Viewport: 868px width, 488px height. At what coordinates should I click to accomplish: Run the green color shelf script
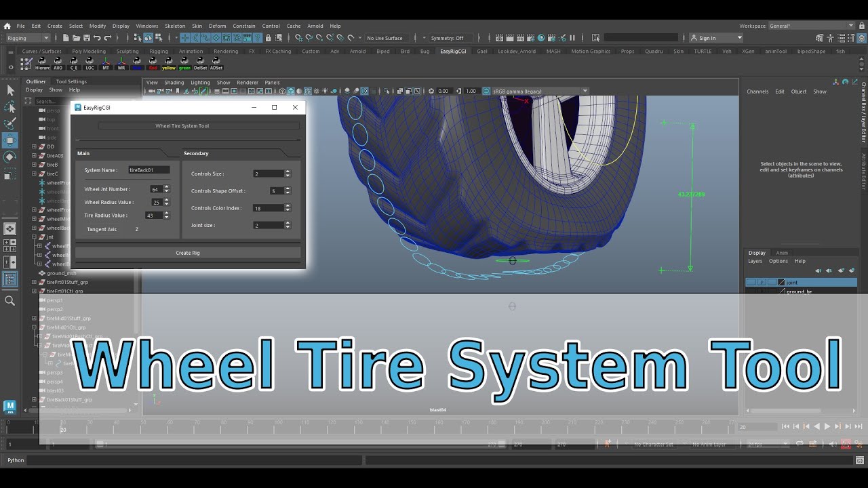tap(184, 64)
